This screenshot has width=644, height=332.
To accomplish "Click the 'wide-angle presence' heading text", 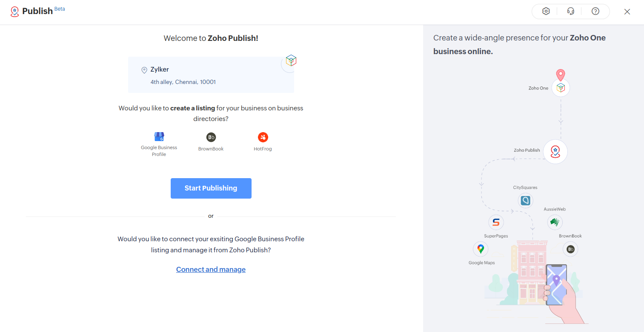I will click(519, 44).
